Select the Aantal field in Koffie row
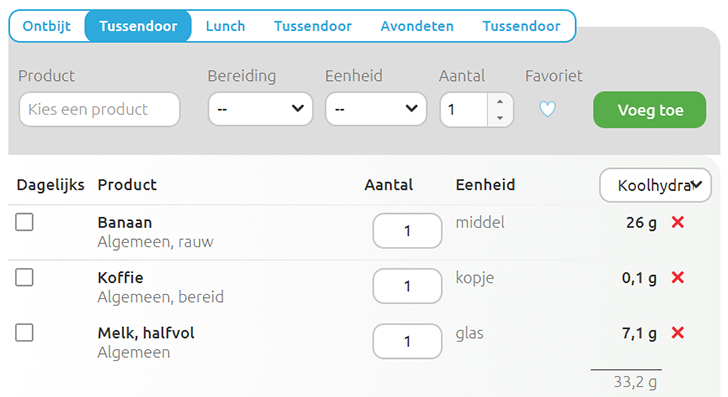This screenshot has height=397, width=728. click(407, 286)
